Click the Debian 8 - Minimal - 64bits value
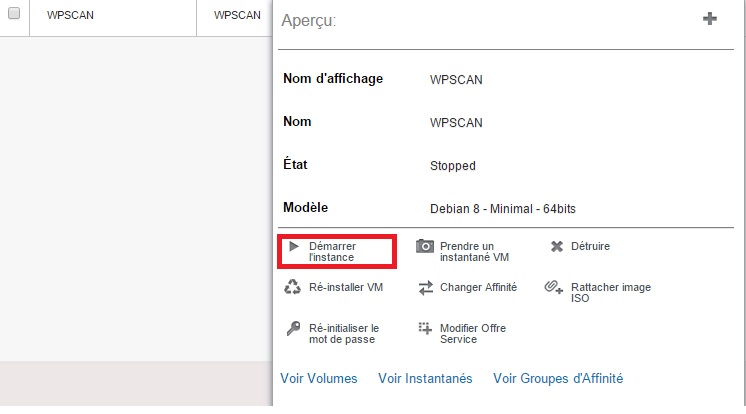Image resolution: width=746 pixels, height=414 pixels. click(502, 209)
